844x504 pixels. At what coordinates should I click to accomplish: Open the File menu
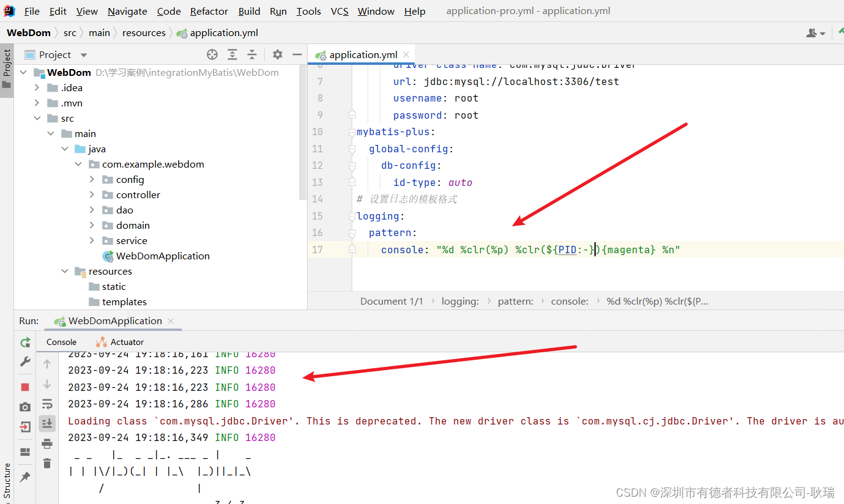tap(32, 11)
